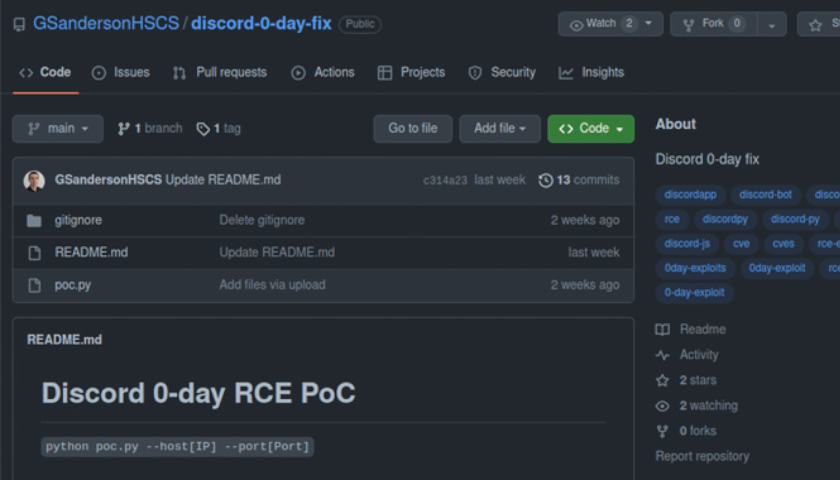Open the green Code dropdown button
Viewport: 840px width, 480px height.
[x=591, y=129]
